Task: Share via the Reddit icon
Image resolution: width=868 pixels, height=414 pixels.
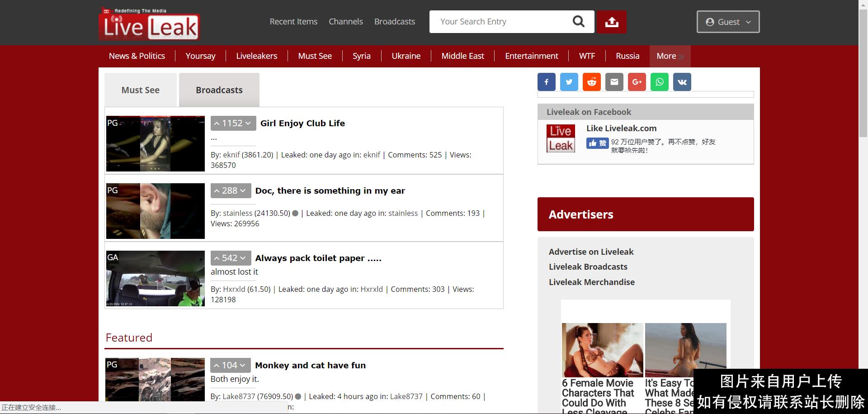Action: click(x=591, y=82)
